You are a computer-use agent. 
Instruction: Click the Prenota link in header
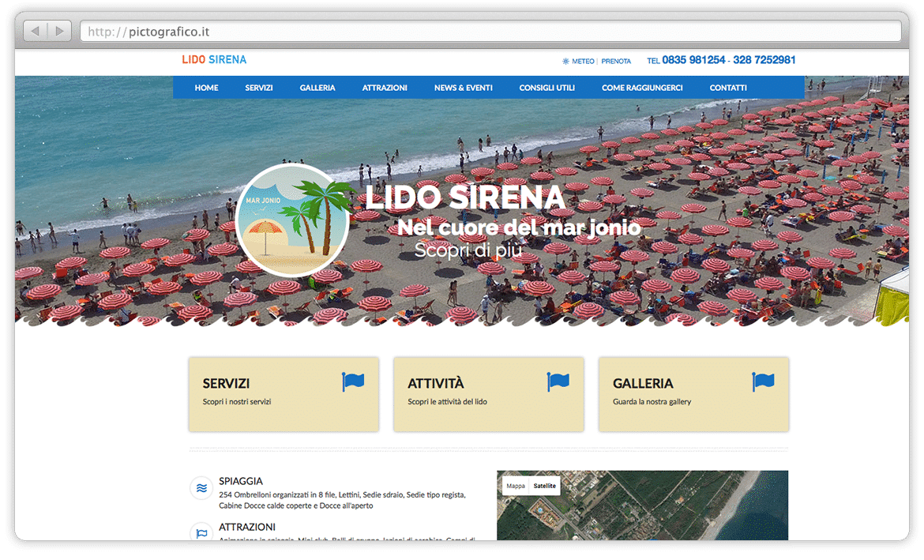(x=616, y=61)
